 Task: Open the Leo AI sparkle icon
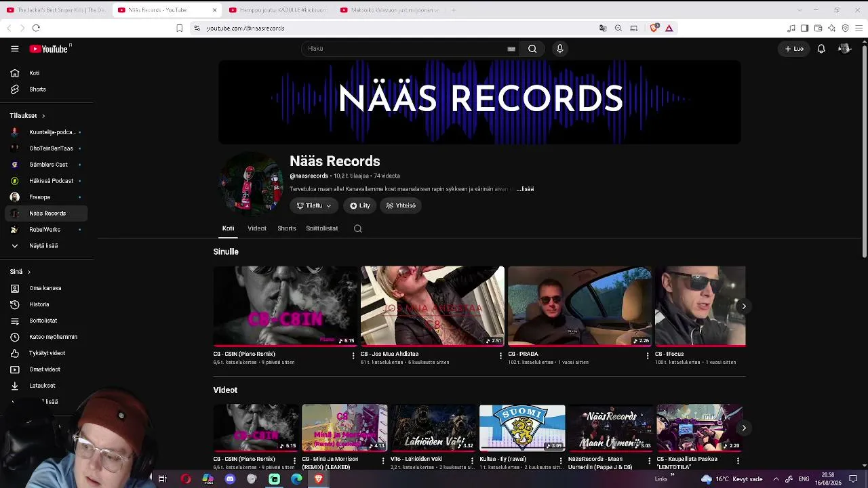(831, 28)
